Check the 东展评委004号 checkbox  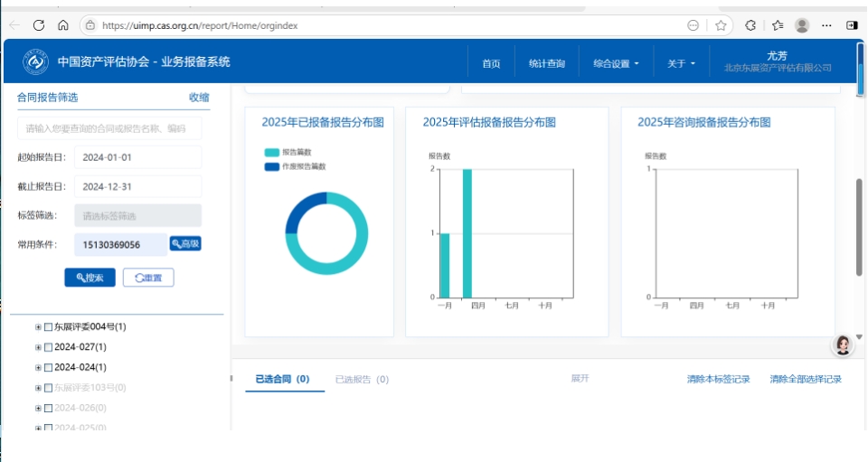click(x=49, y=327)
